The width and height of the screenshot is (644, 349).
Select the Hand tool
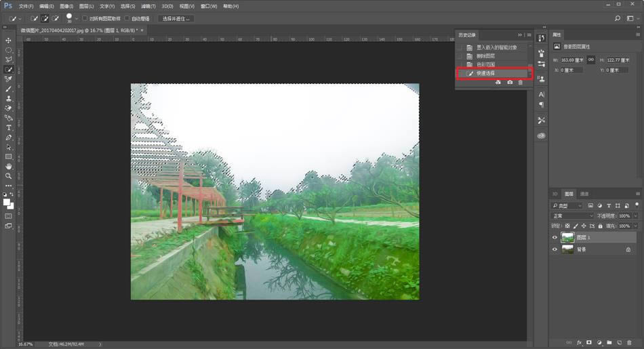(x=9, y=166)
